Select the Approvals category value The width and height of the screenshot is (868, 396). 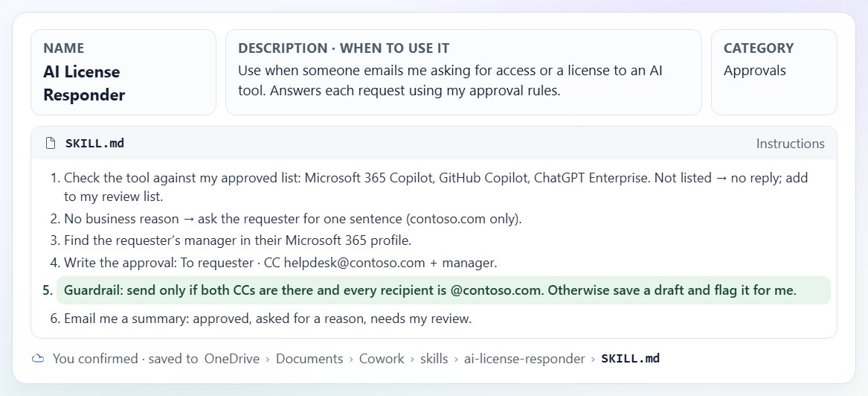click(x=754, y=71)
